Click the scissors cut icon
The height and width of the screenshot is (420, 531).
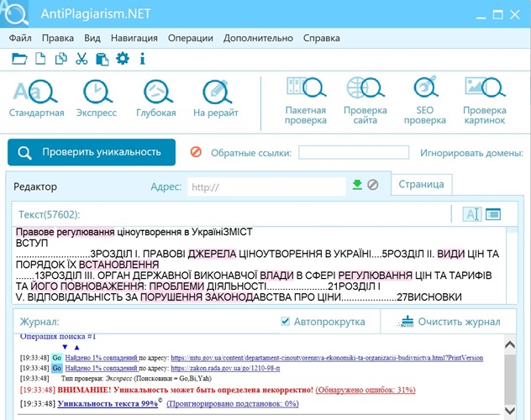(81, 59)
